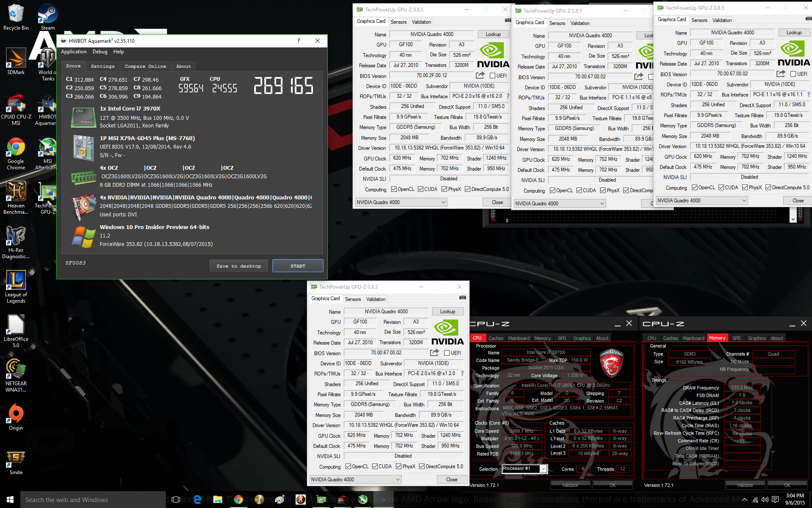The image size is (812, 508).
Task: Click the Search the web and Windows box
Action: (93, 500)
